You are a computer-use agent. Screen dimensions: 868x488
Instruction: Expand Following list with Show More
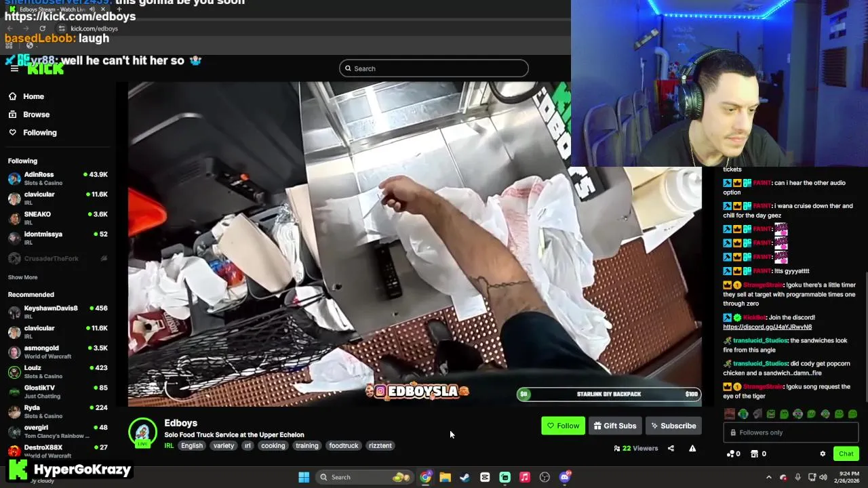point(22,277)
